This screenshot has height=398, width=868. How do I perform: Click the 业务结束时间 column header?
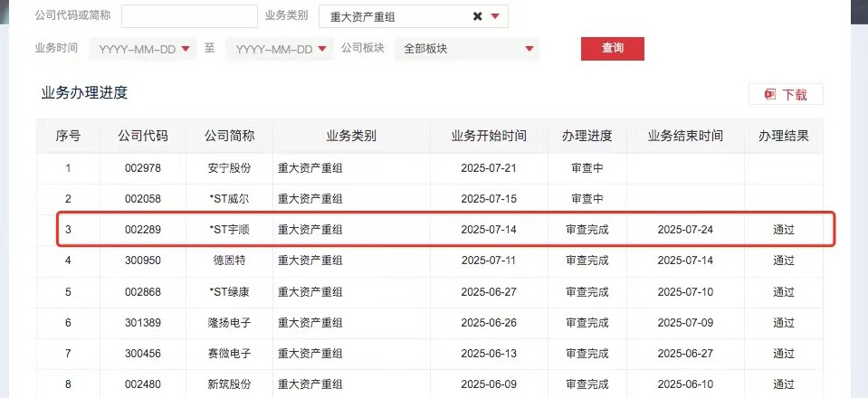(685, 137)
